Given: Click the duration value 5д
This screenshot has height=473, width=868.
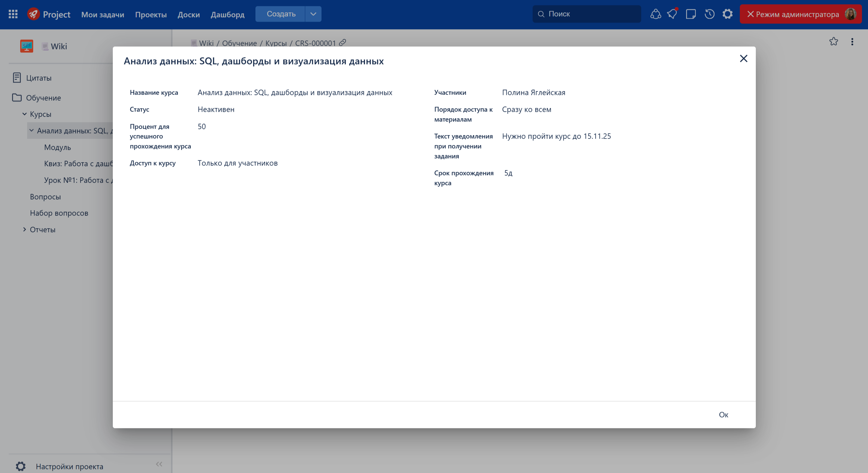Looking at the screenshot, I should [508, 173].
